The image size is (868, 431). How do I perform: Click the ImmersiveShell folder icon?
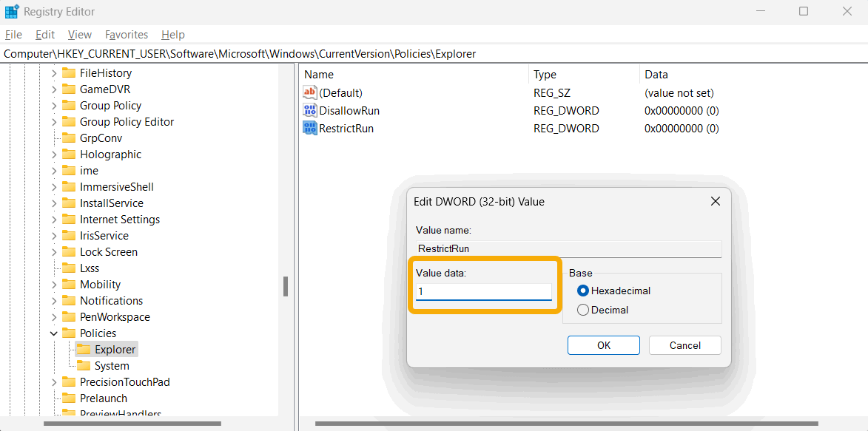(x=69, y=187)
